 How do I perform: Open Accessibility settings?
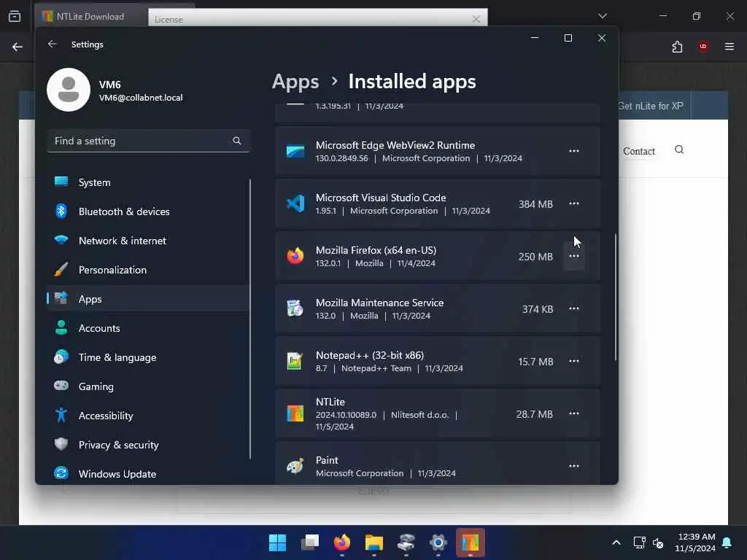(147, 415)
